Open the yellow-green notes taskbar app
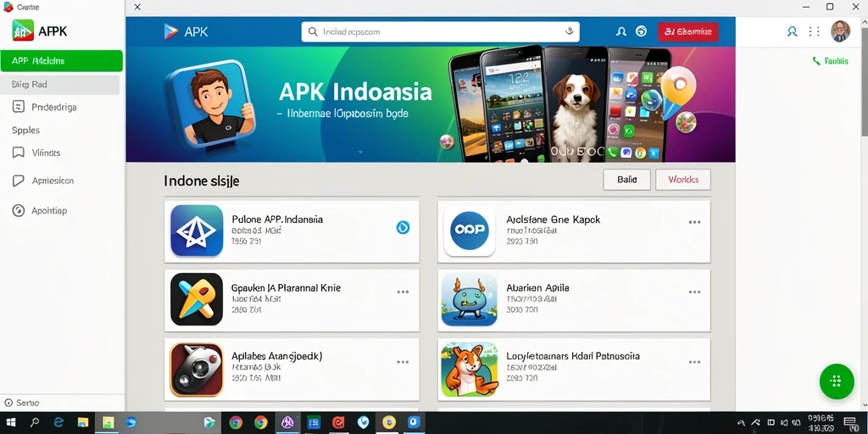This screenshot has width=868, height=434. [108, 423]
